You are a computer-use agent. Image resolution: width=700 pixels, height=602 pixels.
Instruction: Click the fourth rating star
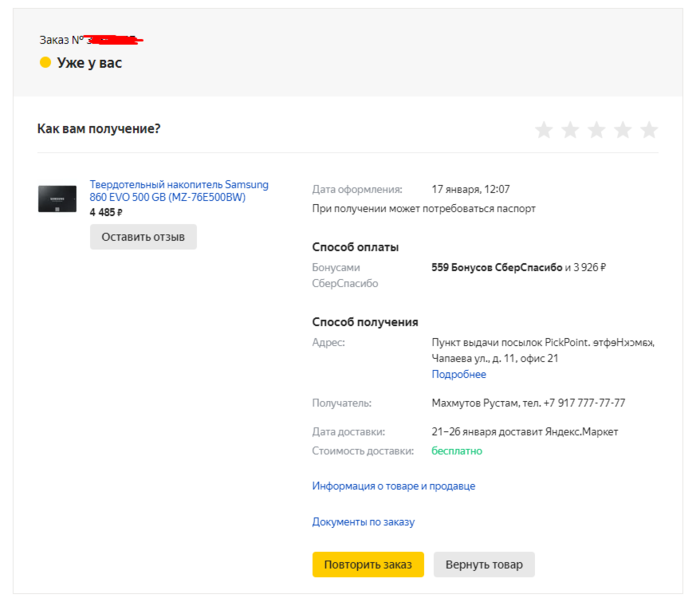623,130
